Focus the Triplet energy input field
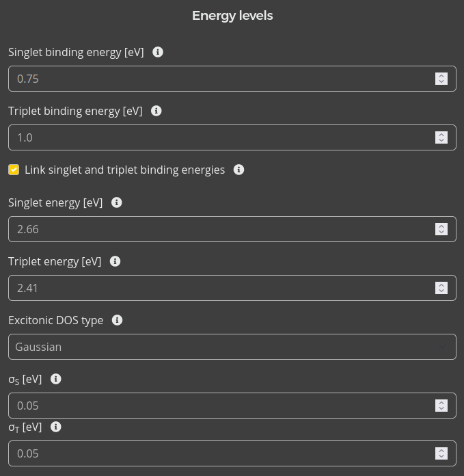Viewport: 464px width, 476px height. coord(219,288)
